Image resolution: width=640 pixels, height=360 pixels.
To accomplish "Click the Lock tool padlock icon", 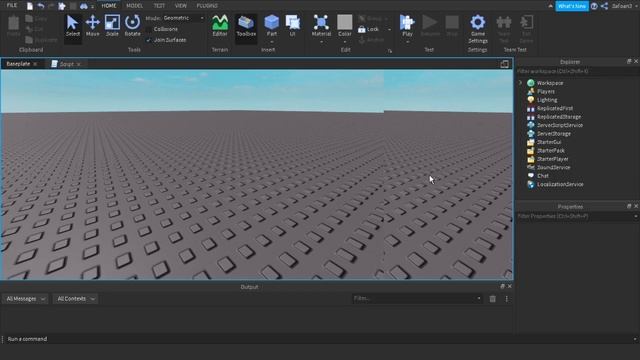I will pyautogui.click(x=362, y=29).
